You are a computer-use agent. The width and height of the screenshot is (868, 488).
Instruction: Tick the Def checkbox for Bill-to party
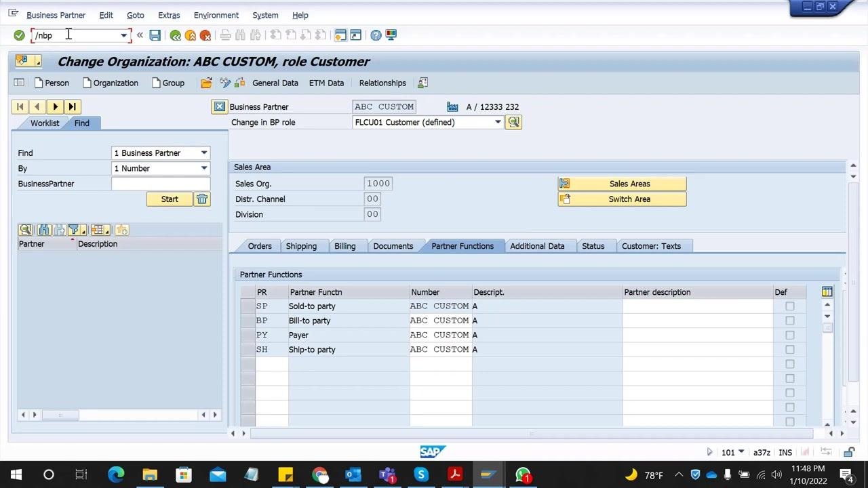(x=790, y=321)
